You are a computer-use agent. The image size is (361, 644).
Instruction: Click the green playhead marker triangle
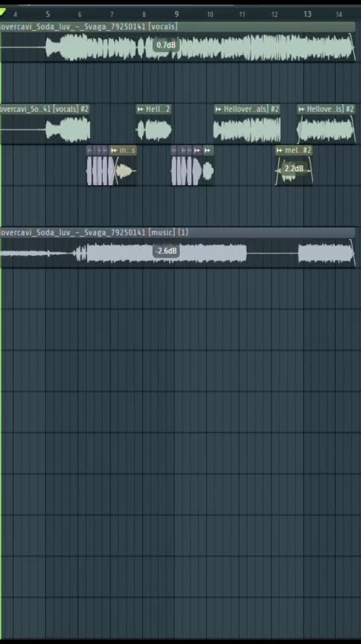click(3, 13)
